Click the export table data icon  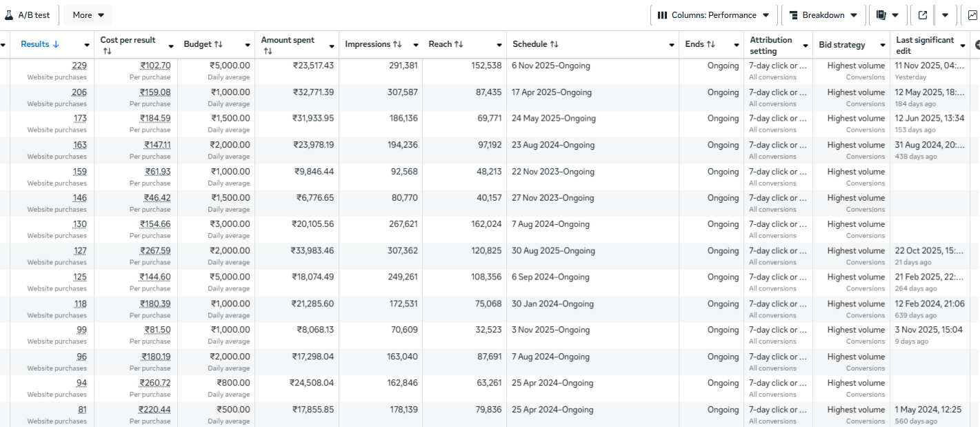(x=922, y=15)
